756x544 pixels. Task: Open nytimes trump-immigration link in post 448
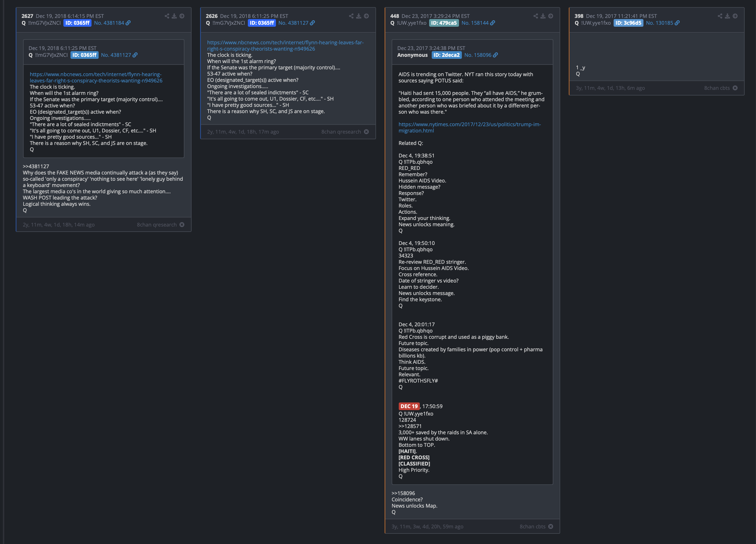click(x=470, y=127)
